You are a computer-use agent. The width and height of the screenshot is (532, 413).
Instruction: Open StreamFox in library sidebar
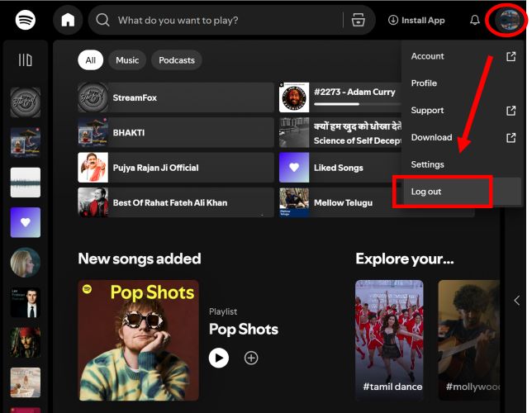[25, 102]
